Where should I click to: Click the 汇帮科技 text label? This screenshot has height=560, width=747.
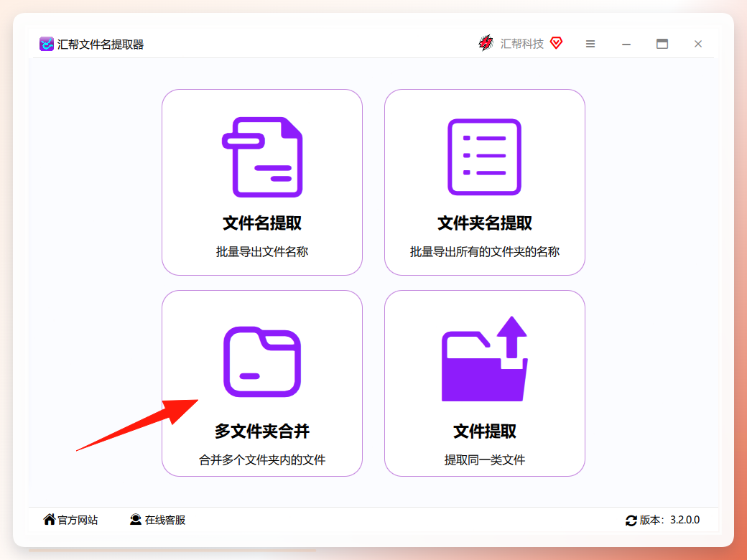521,44
